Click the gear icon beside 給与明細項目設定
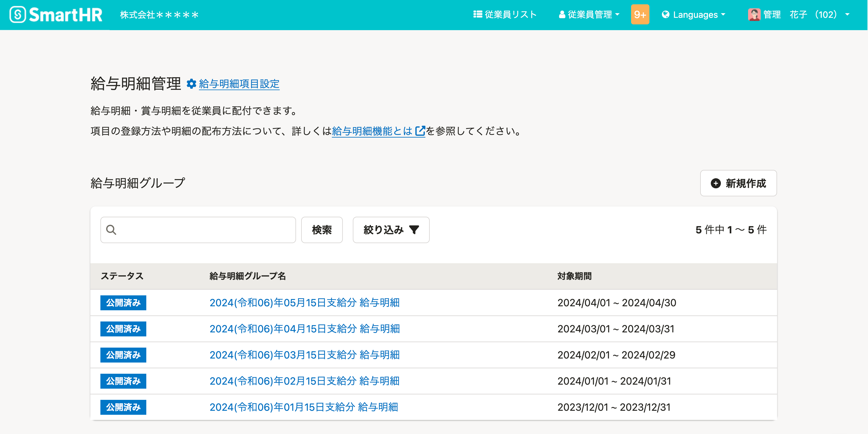This screenshot has width=868, height=434. point(191,84)
